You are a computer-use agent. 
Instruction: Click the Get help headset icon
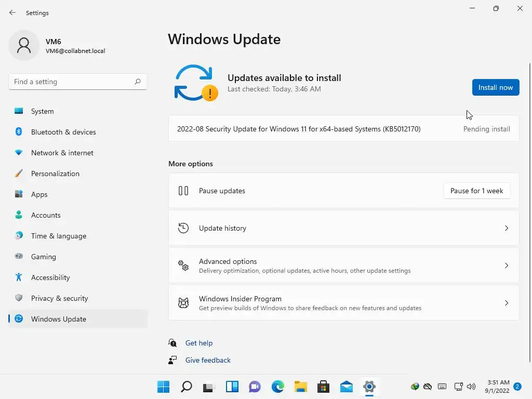pyautogui.click(x=172, y=343)
